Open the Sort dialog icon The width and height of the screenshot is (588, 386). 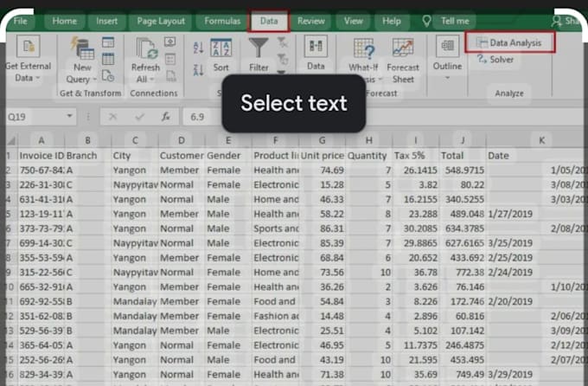coord(221,54)
